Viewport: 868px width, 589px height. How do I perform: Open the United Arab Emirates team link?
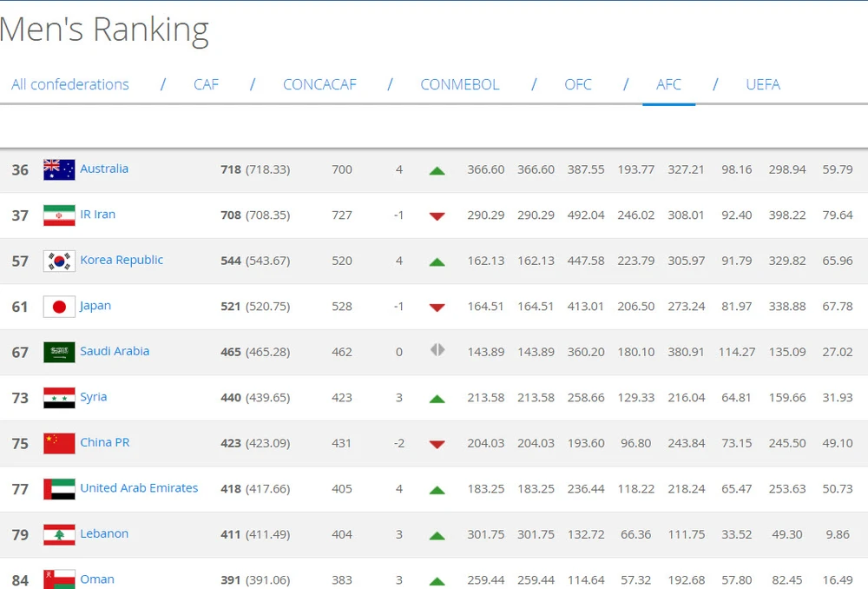(x=139, y=488)
